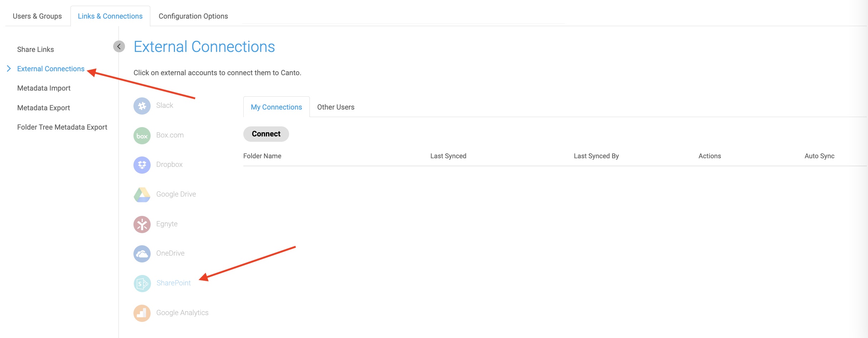Pick the Egnyte icon

[x=142, y=224]
